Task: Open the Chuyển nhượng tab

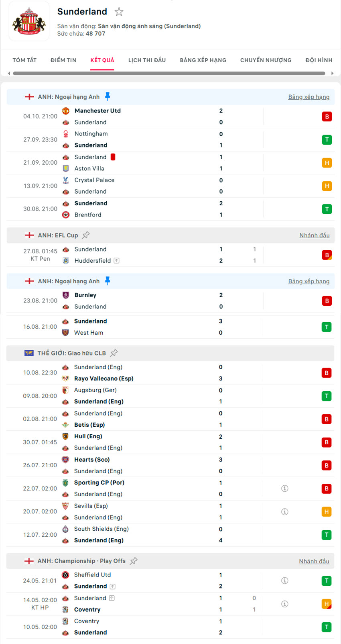Action: point(266,60)
